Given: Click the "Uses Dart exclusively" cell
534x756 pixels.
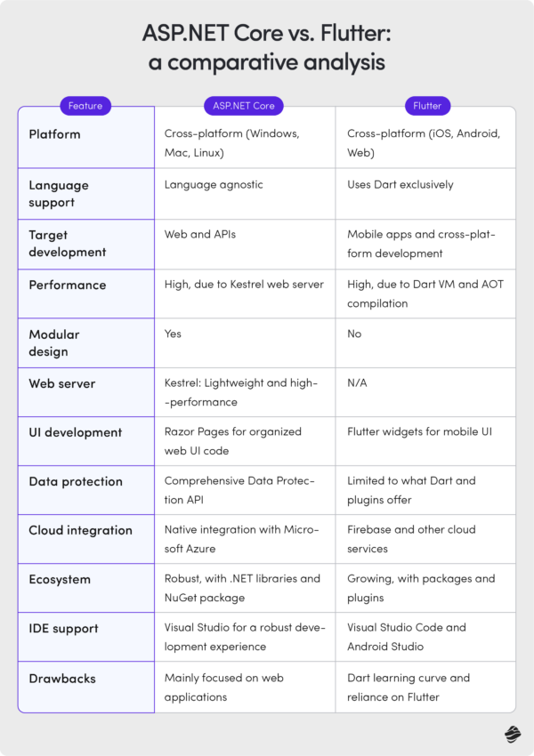Looking at the screenshot, I should click(400, 185).
